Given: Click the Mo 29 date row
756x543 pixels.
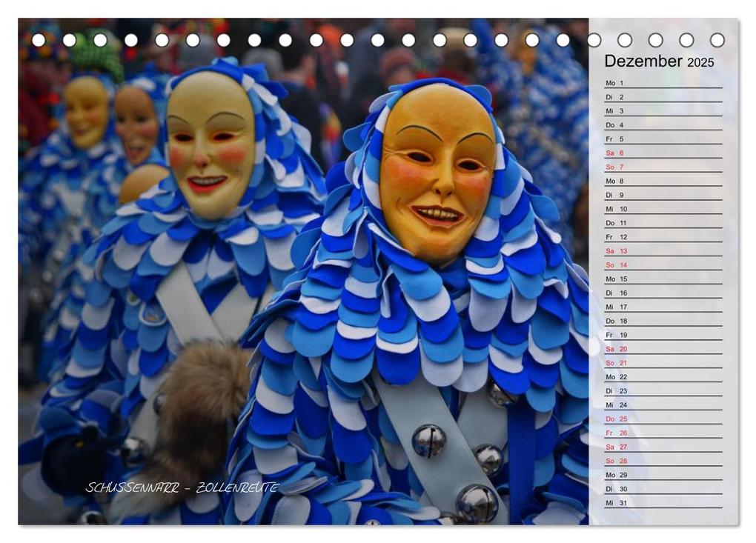Looking at the screenshot, I should click(662, 475).
